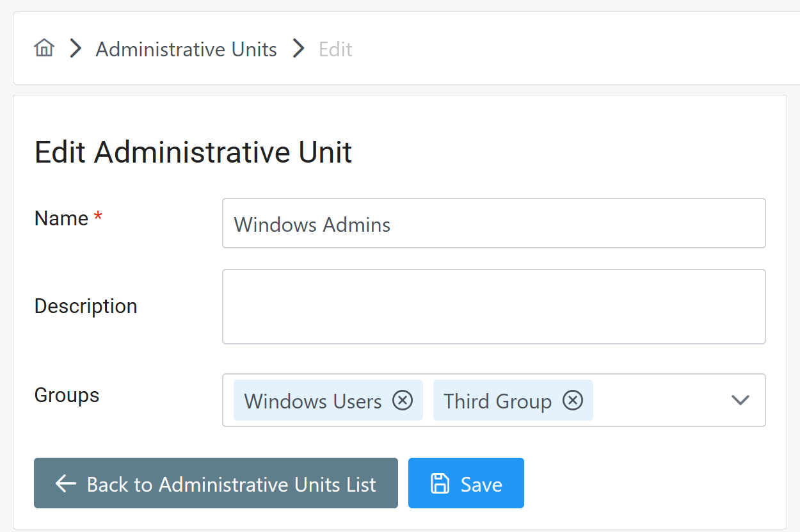The width and height of the screenshot is (800, 532).
Task: Go to Administrative Units breadcrumb
Action: tap(186, 49)
